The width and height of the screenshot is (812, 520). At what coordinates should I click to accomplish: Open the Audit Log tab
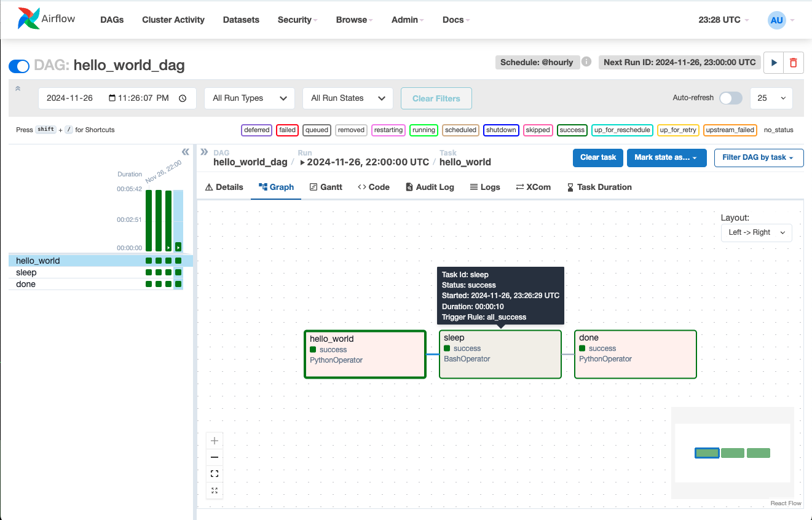pyautogui.click(x=430, y=187)
